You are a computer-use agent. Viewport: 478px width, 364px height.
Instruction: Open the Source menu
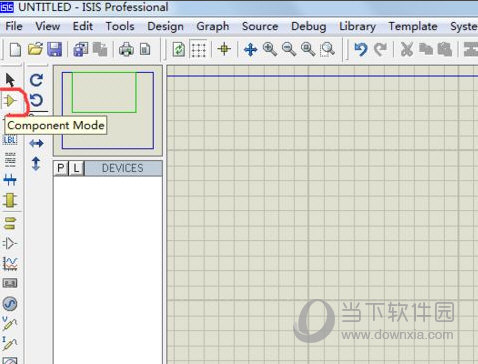(260, 26)
